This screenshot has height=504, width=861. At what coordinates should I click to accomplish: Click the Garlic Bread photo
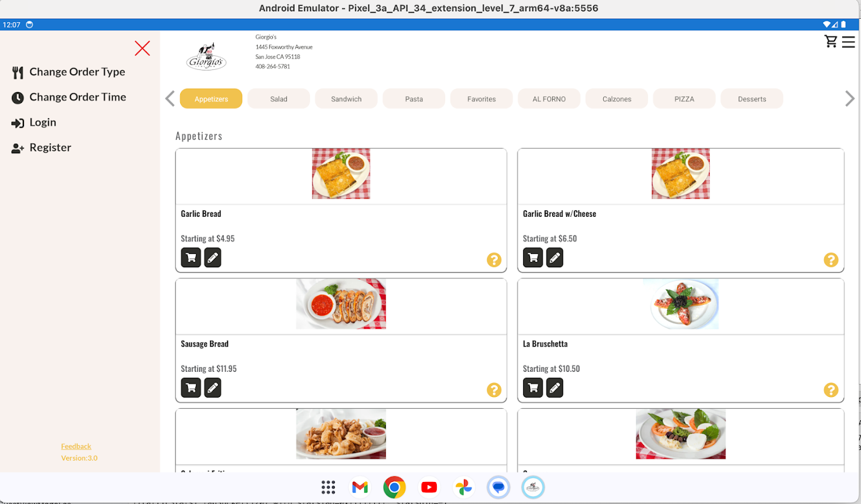point(341,174)
